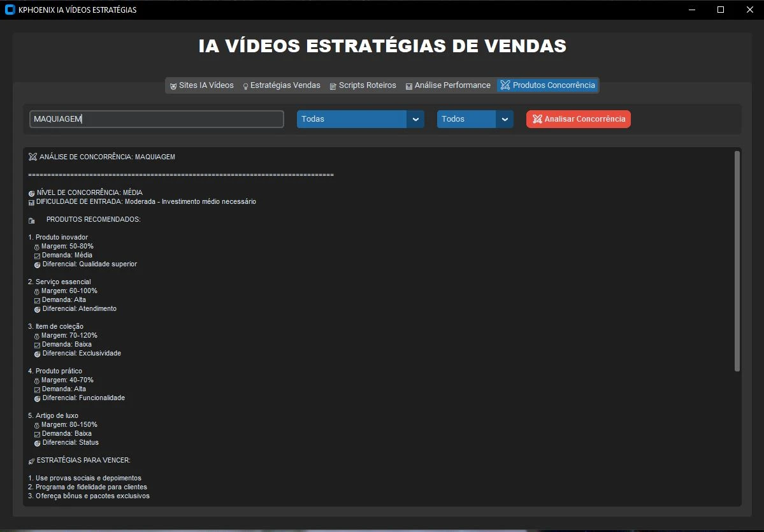Click the notepad icon beside Scripts Roteiros
Viewport: 764px width, 532px height.
[x=333, y=86]
